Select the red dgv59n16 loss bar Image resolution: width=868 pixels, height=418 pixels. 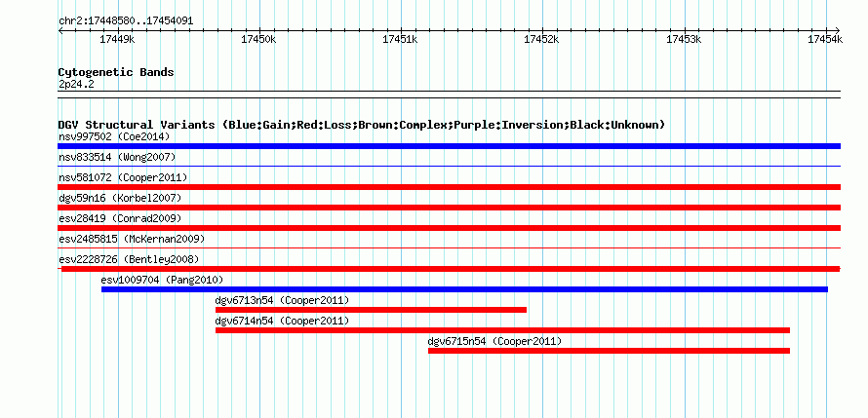coord(449,208)
